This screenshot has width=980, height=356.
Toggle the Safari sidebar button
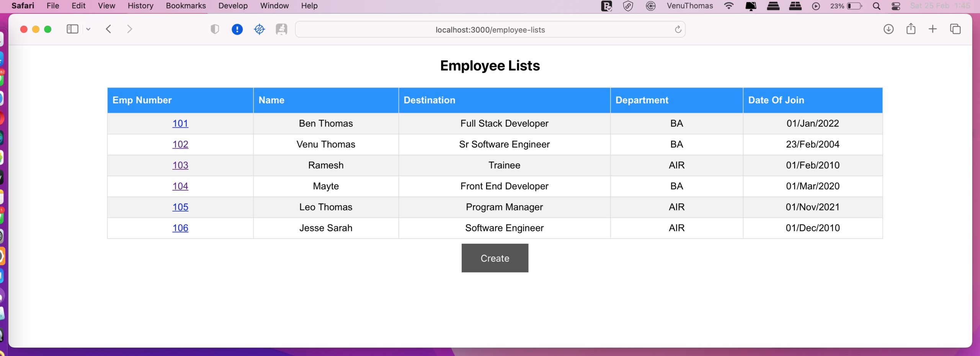click(72, 29)
